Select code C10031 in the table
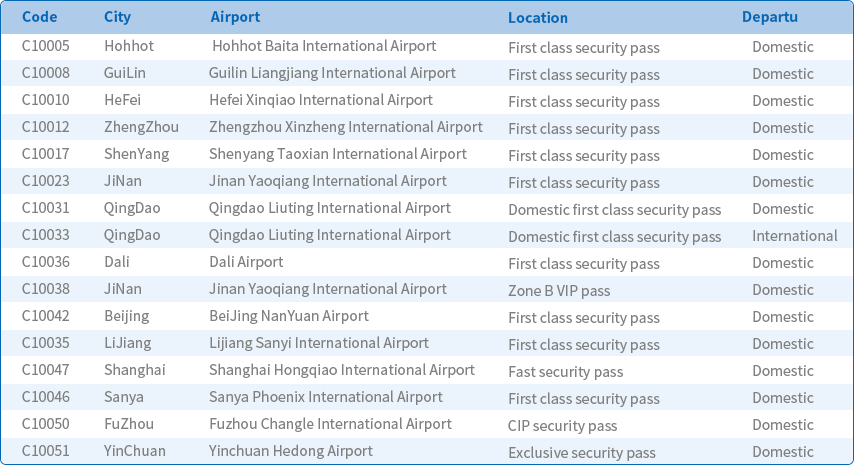 click(x=46, y=208)
